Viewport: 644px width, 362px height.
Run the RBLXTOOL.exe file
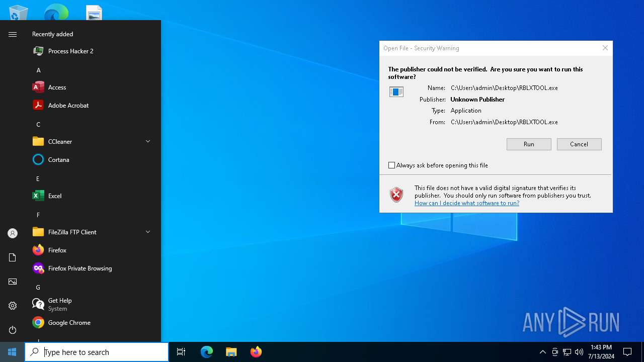(x=529, y=144)
